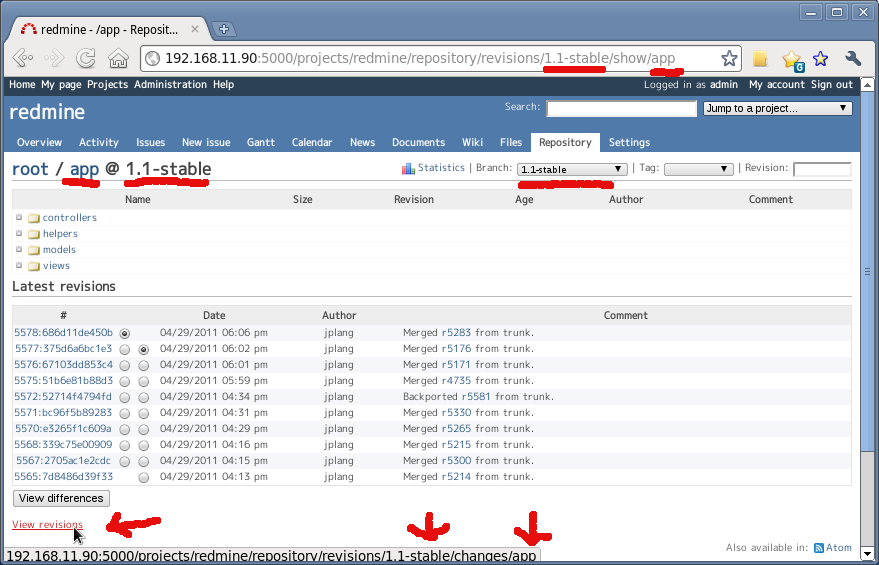Image resolution: width=879 pixels, height=565 pixels.
Task: Open a new tab with plus button
Action: [x=224, y=29]
